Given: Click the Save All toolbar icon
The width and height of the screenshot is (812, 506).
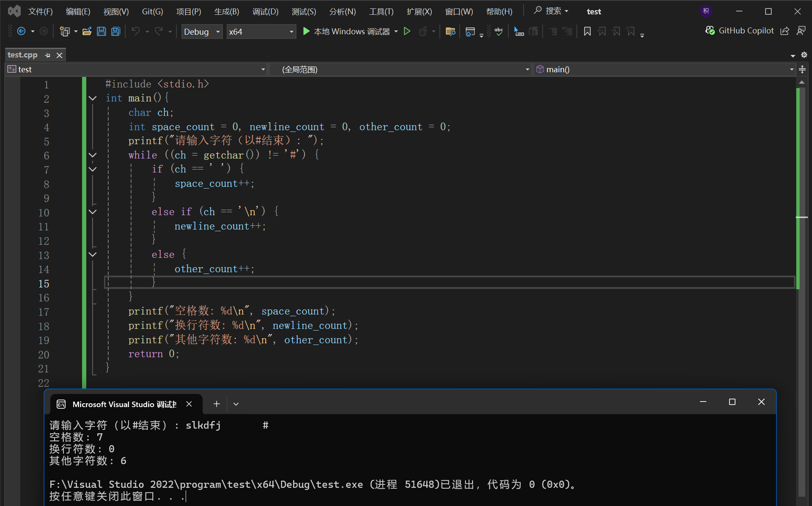Looking at the screenshot, I should coord(116,31).
